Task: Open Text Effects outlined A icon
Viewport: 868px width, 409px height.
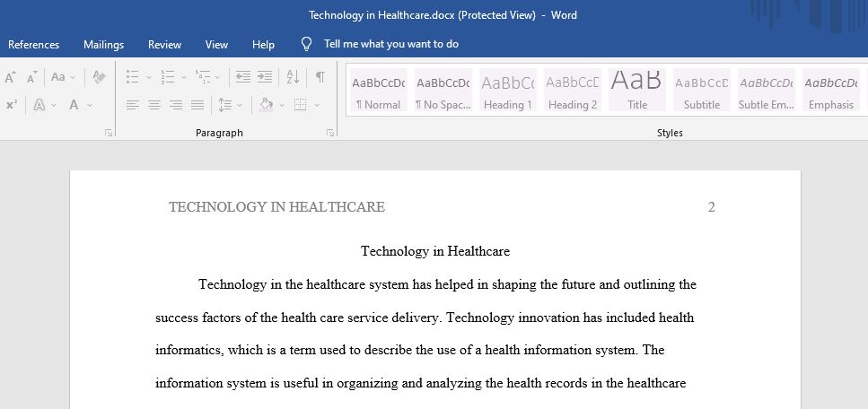Action: (x=39, y=105)
